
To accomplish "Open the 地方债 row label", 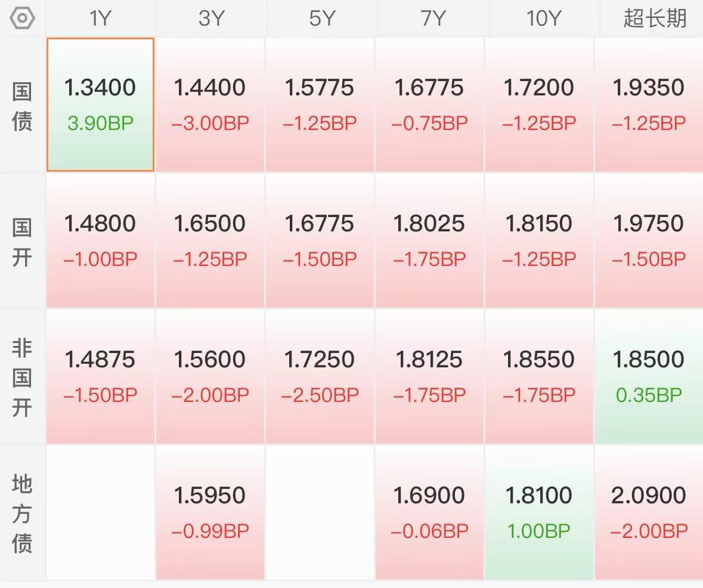I will pyautogui.click(x=22, y=514).
